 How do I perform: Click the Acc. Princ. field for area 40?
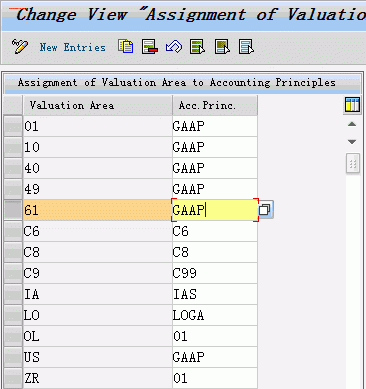coord(215,168)
